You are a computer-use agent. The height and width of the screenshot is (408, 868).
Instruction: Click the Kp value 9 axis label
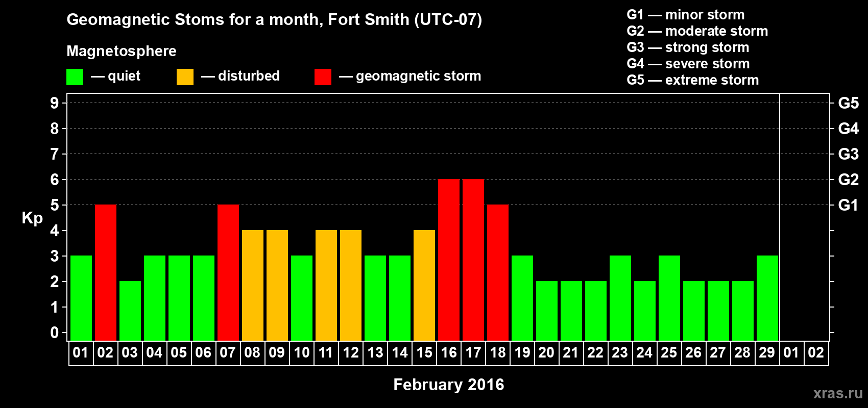[55, 103]
